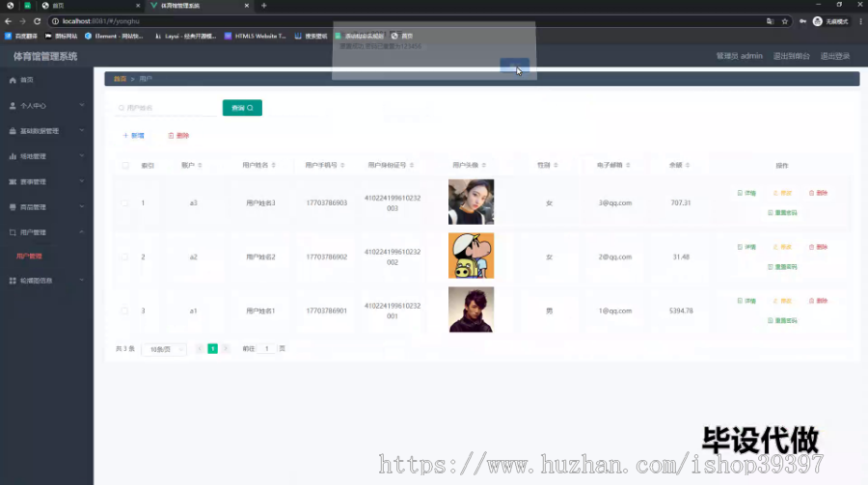
Task: Expand the 场地管理 sidebar menu
Action: tap(82, 156)
